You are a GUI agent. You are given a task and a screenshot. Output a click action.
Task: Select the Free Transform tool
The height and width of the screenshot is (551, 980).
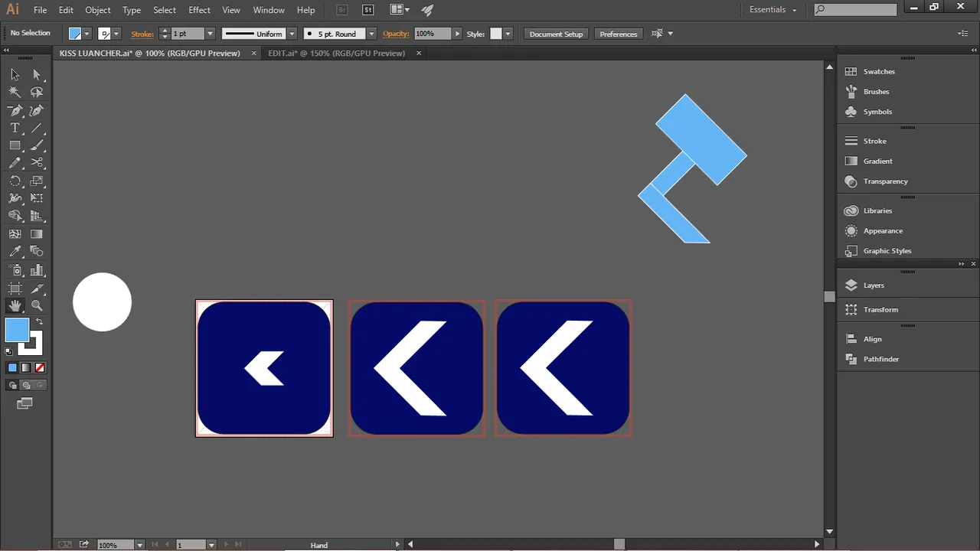pos(37,198)
